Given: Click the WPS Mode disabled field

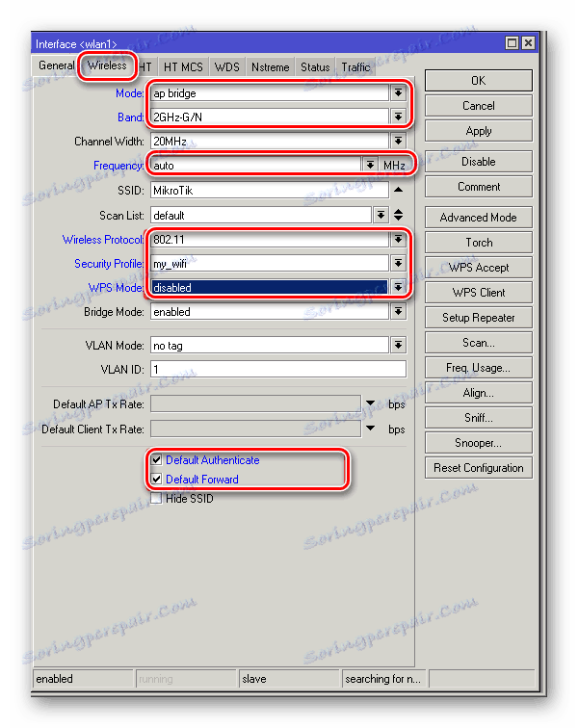Looking at the screenshot, I should tap(270, 288).
